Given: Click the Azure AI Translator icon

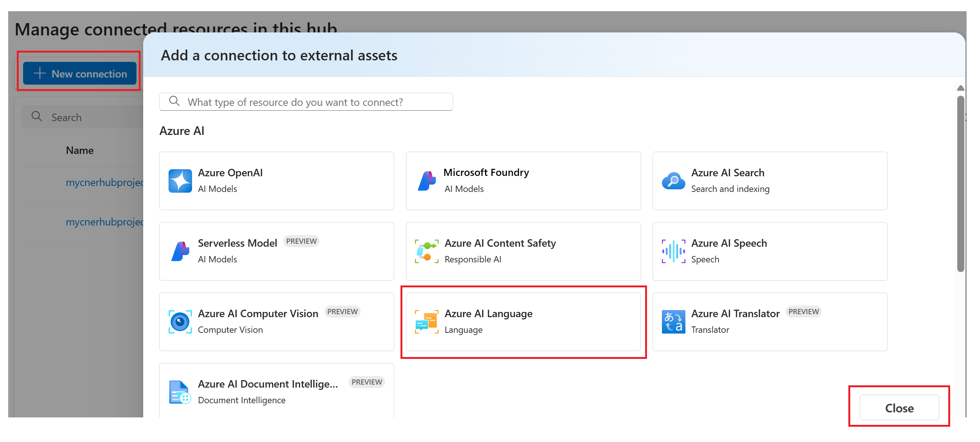Looking at the screenshot, I should [673, 322].
